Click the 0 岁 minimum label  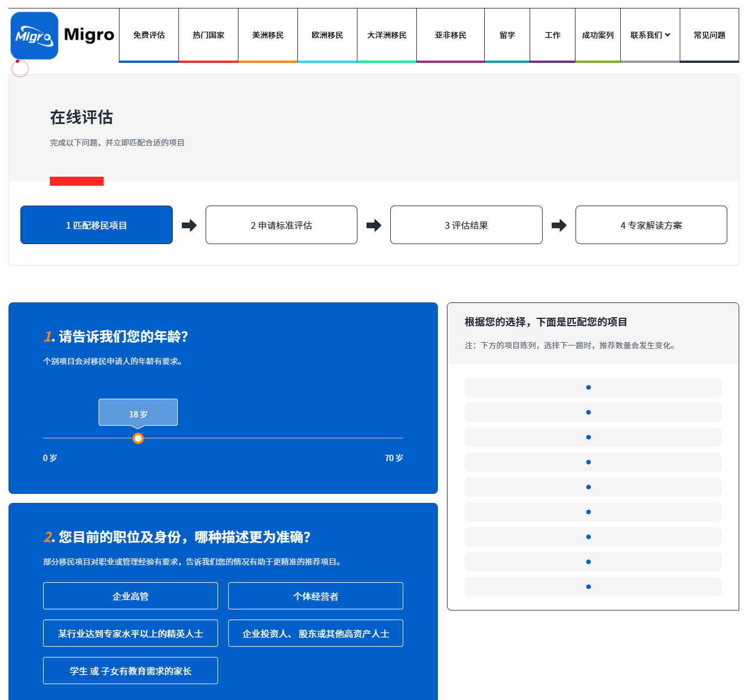50,458
